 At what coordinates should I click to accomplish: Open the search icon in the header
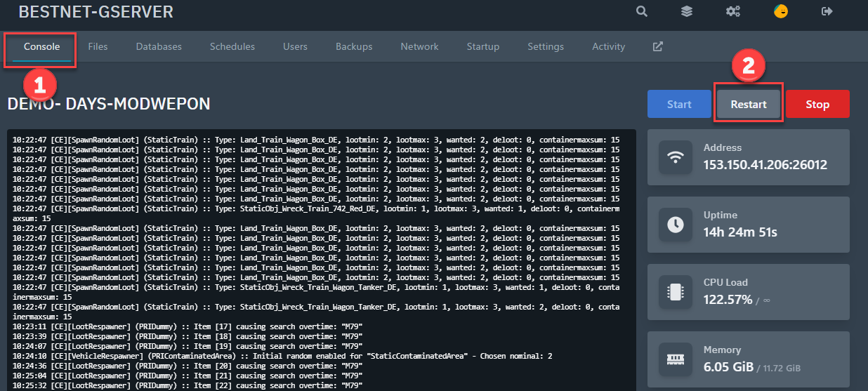tap(641, 11)
